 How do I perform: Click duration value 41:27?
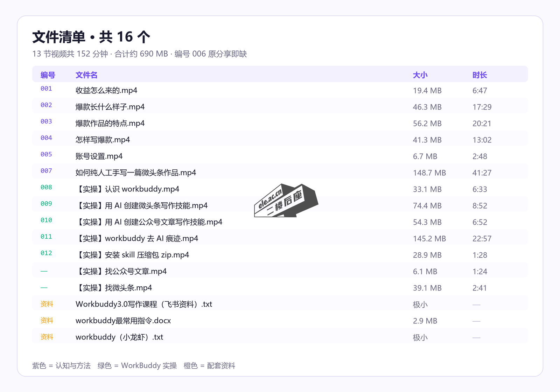coord(482,173)
